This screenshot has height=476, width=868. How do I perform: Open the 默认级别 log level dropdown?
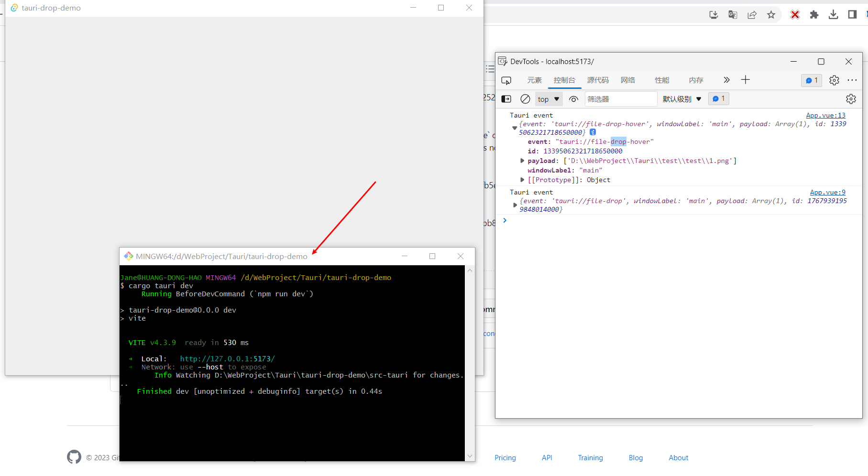pos(681,99)
